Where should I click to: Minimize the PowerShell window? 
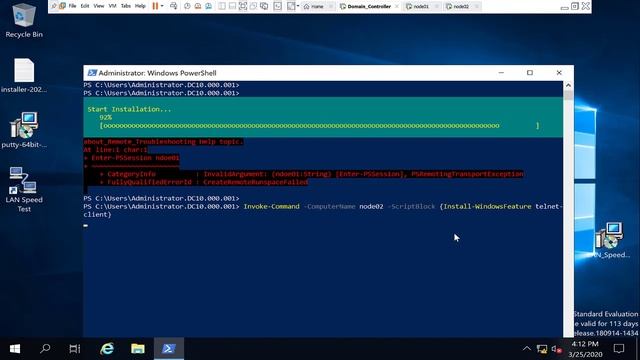[x=501, y=73]
